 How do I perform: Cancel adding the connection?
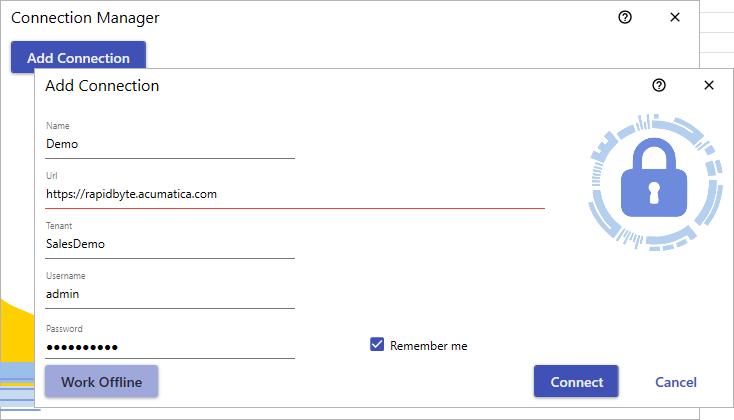675,382
